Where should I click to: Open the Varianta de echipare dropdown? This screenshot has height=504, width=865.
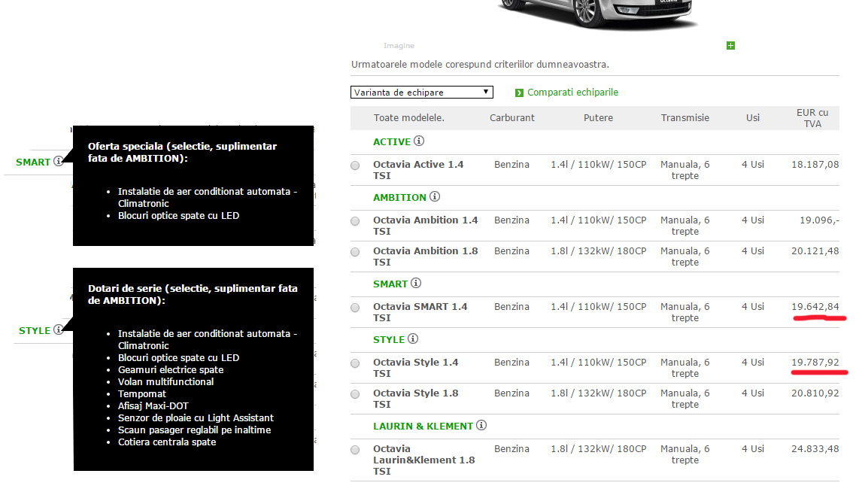[422, 92]
